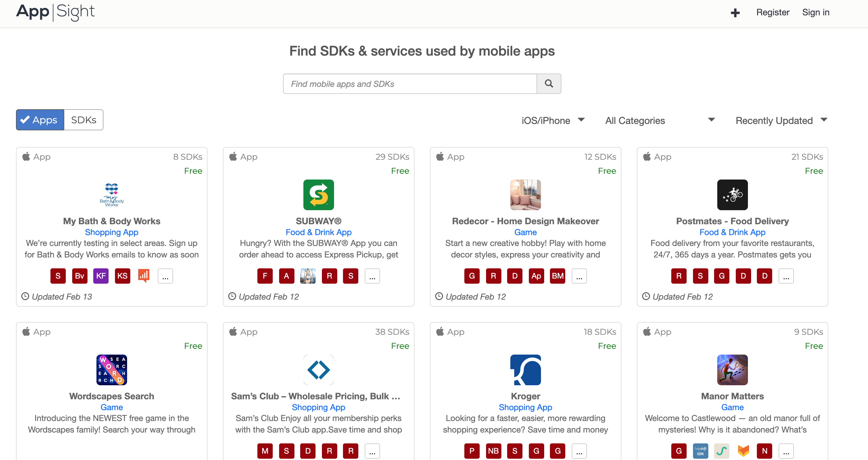Screen dimensions: 868x460
Task: Expand more SDKs in Redecor card
Action: click(x=579, y=276)
